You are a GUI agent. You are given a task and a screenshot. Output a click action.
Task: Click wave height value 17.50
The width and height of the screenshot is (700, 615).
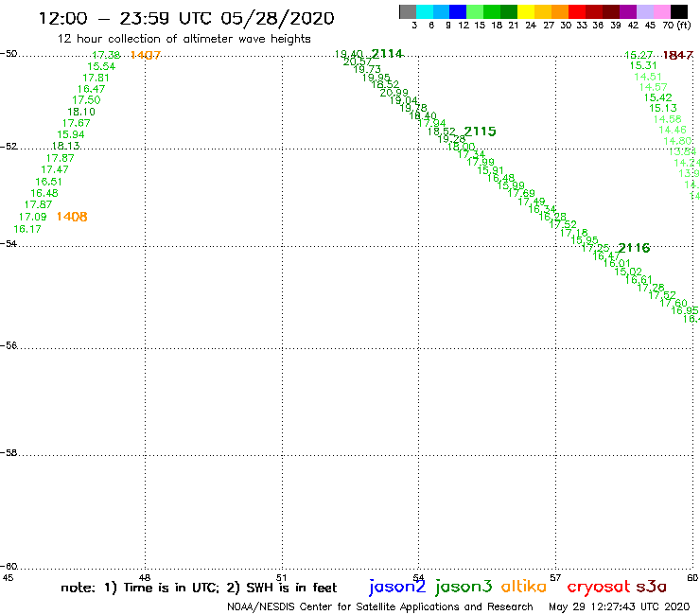pyautogui.click(x=87, y=100)
